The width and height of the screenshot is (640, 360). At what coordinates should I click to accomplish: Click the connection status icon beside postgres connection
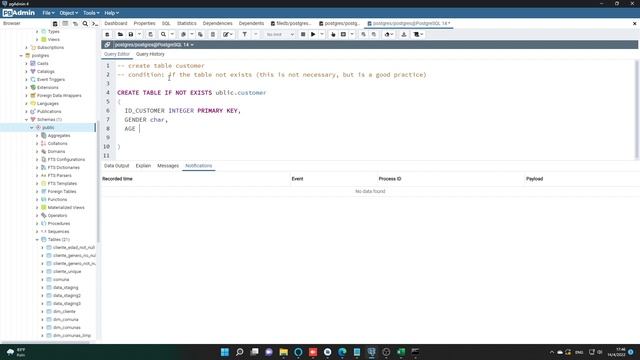point(107,44)
